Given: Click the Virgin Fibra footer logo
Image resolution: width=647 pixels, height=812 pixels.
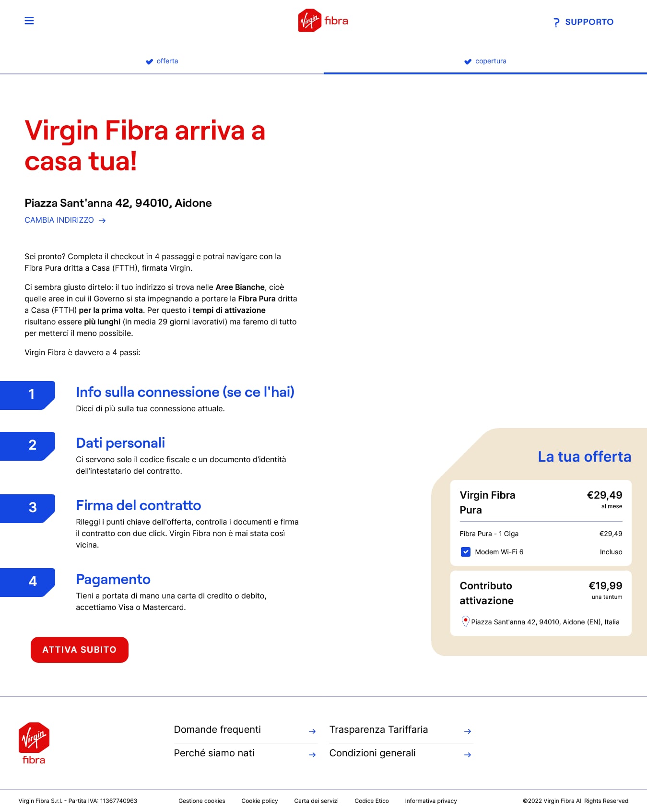Looking at the screenshot, I should pos(34,743).
